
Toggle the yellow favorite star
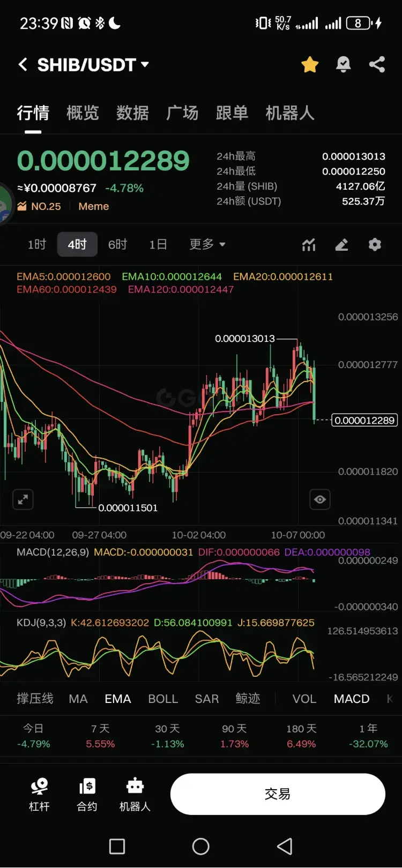[310, 65]
